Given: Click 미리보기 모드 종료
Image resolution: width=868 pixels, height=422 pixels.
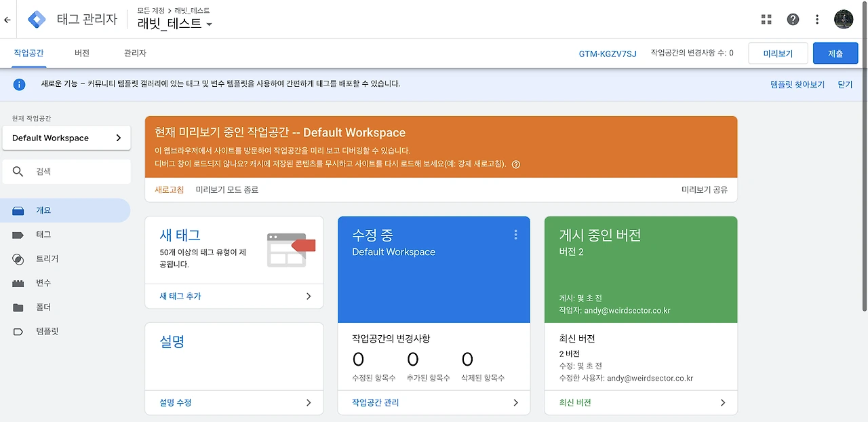Looking at the screenshot, I should tap(227, 190).
